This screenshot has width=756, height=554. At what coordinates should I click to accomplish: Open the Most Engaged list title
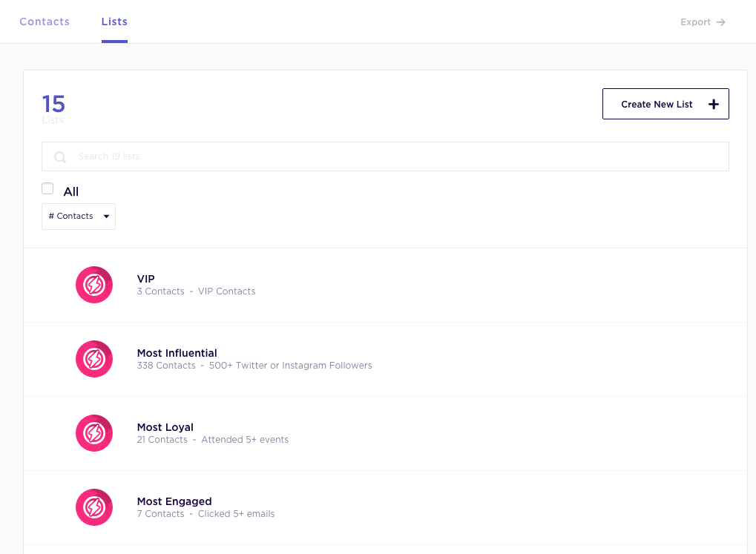coord(174,501)
